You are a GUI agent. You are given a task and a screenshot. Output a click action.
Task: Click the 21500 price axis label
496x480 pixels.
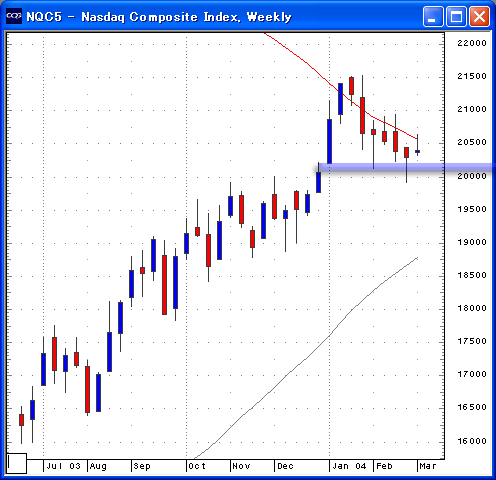472,76
